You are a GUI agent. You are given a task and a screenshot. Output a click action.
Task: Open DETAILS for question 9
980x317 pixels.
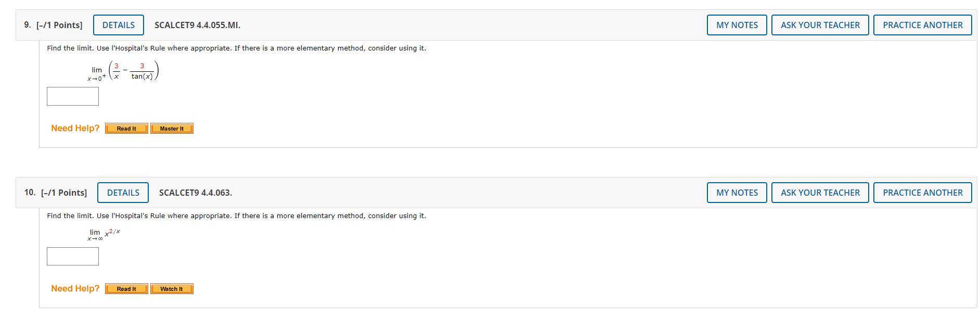point(118,24)
